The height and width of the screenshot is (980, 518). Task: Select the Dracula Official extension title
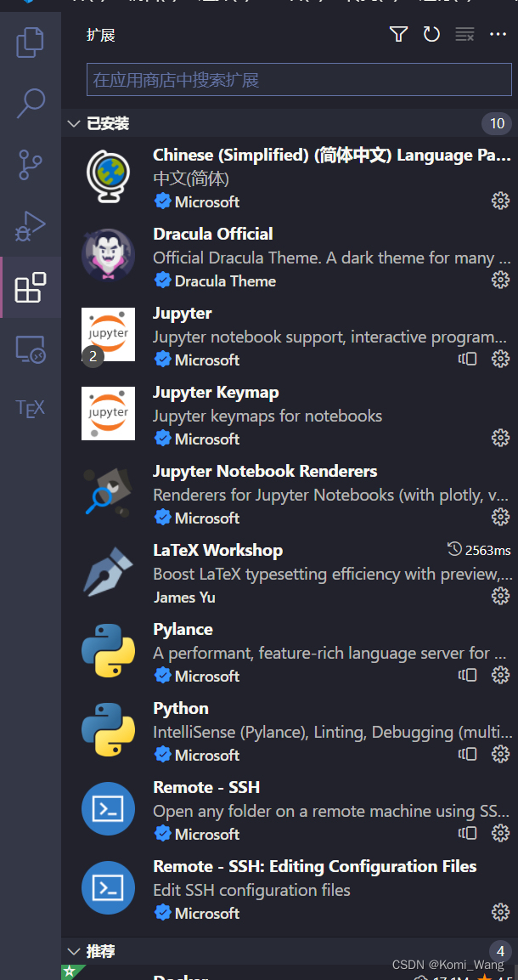coord(213,235)
